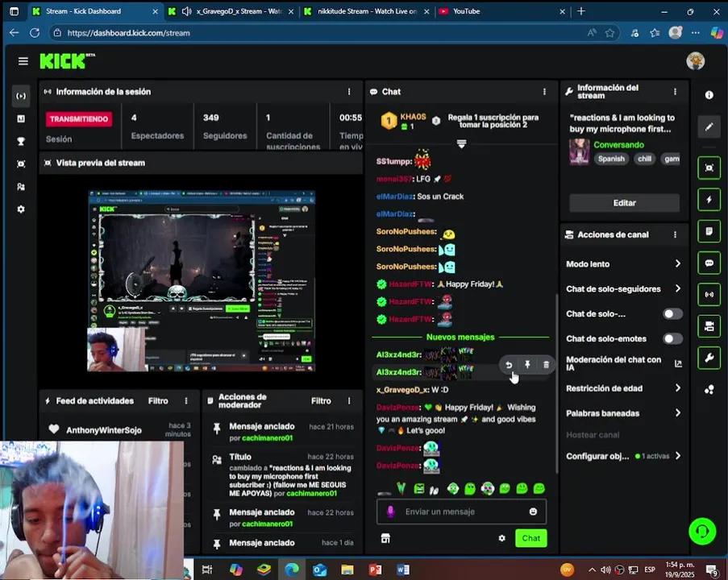Switch to nikkitude Stream tab
Image resolution: width=728 pixels, height=580 pixels.
[367, 11]
